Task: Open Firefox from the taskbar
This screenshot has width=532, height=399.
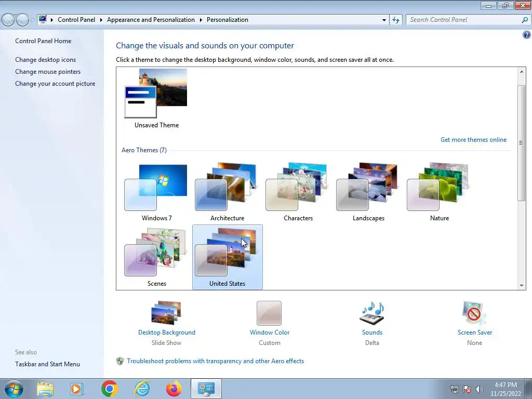Action: click(x=174, y=389)
